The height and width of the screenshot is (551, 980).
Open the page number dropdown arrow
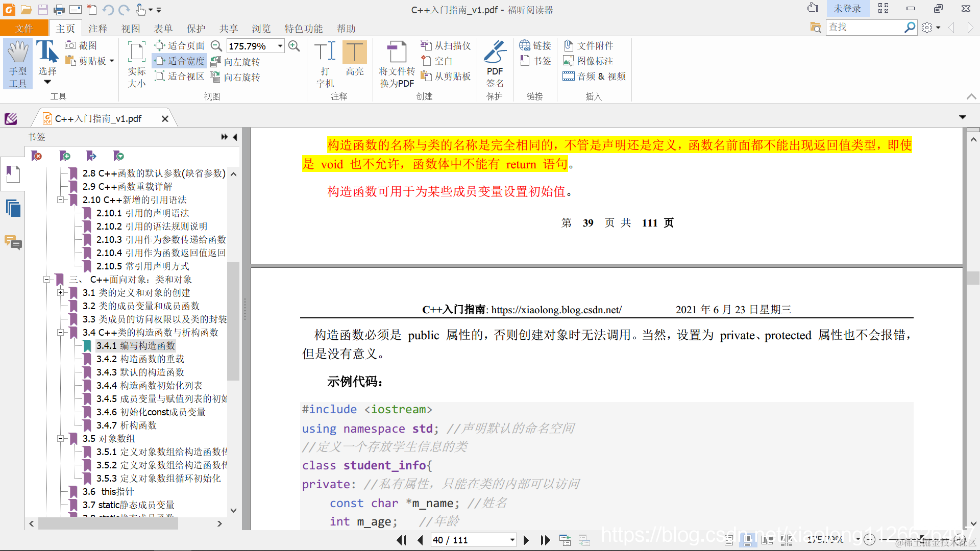[x=512, y=540]
